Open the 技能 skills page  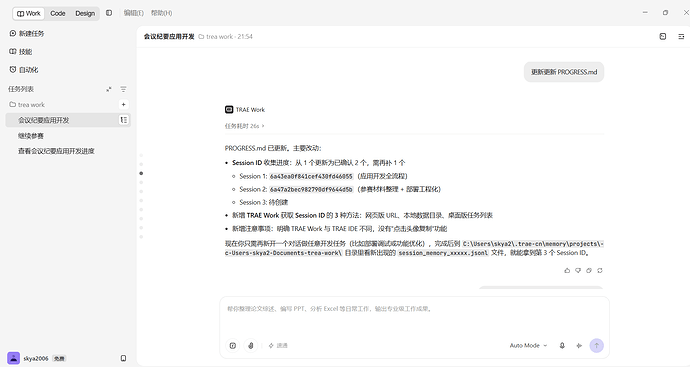pyautogui.click(x=21, y=51)
